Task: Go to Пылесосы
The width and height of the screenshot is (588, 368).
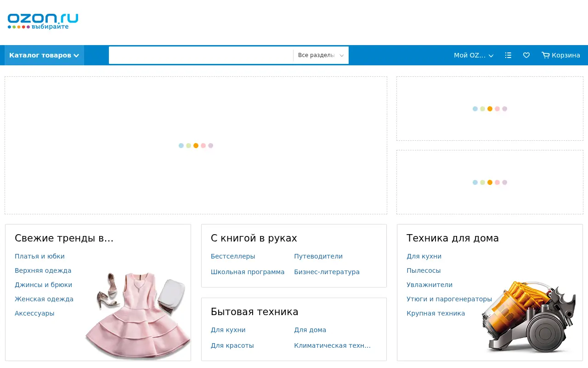Action: [x=424, y=270]
